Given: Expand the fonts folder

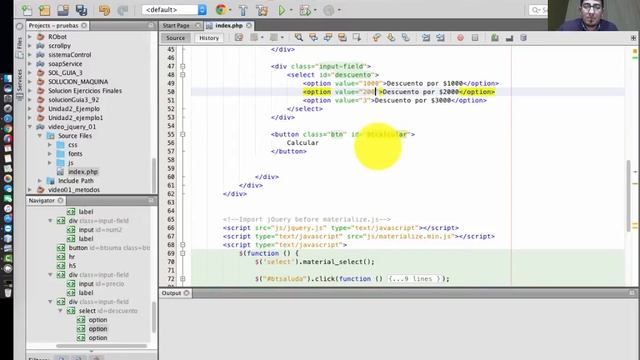Looking at the screenshot, I should click(x=50, y=154).
